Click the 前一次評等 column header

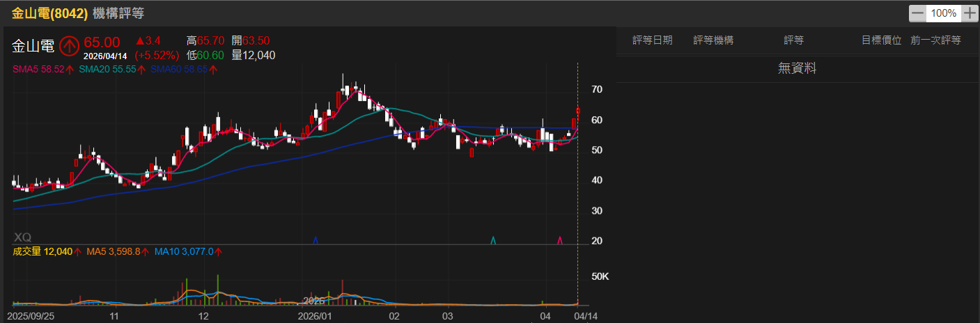pos(935,40)
